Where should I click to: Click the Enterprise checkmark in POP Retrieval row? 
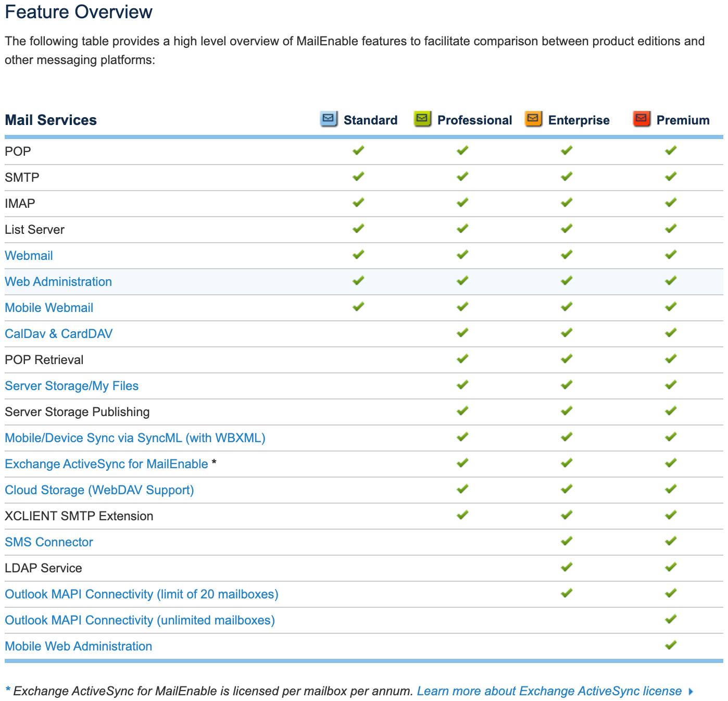pos(567,359)
